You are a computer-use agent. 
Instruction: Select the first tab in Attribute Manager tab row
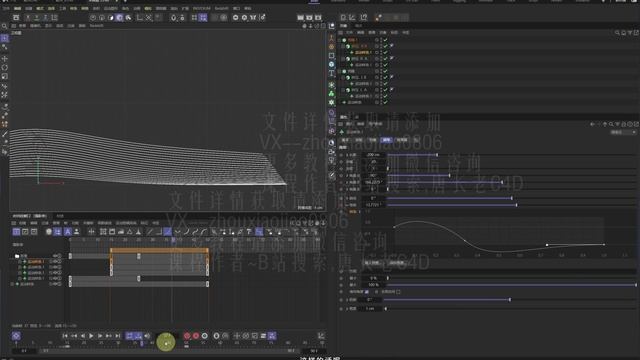tap(345, 140)
